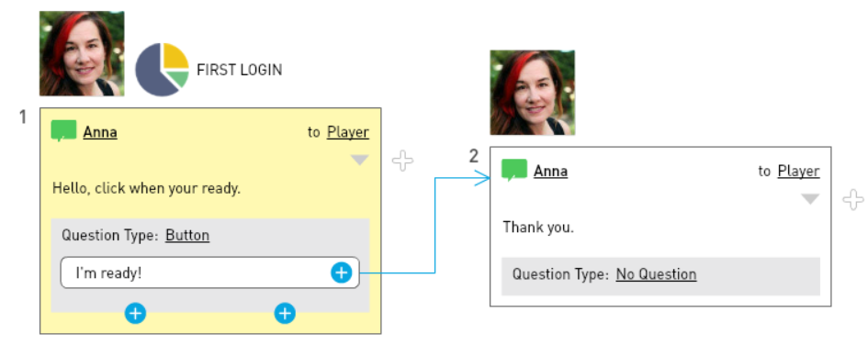Open the Player recipient link in message 2

click(x=799, y=171)
